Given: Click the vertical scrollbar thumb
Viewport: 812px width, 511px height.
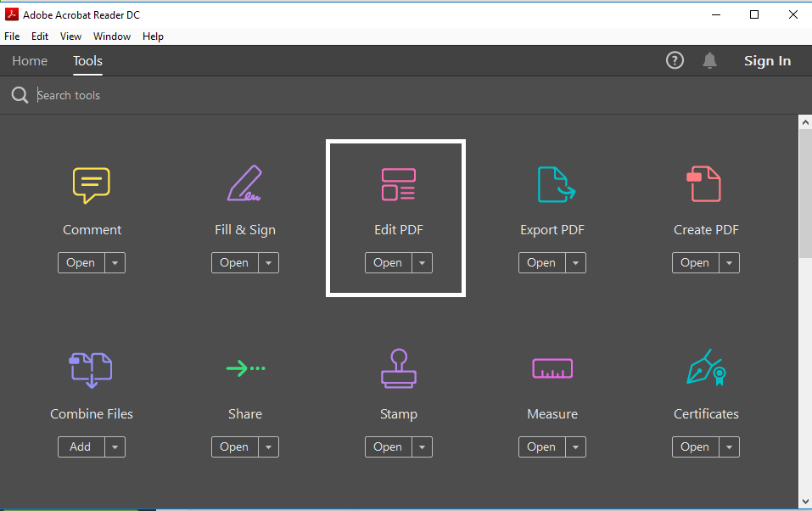Looking at the screenshot, I should coord(805,193).
